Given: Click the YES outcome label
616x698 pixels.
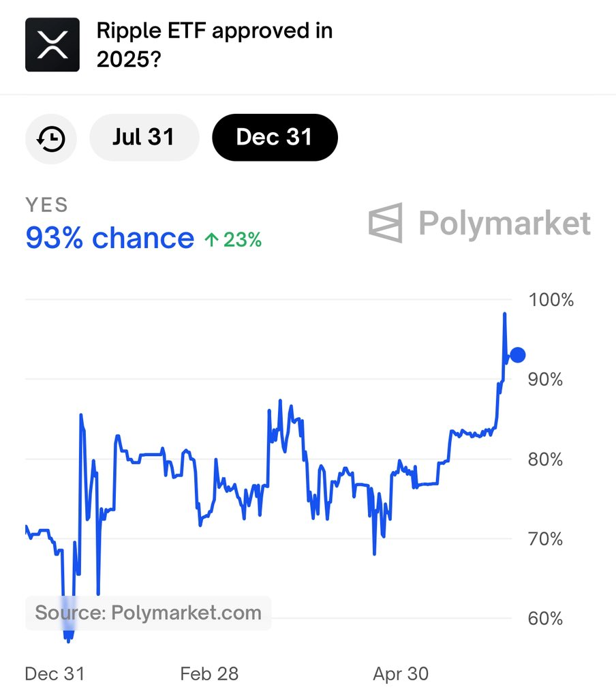Looking at the screenshot, I should pos(46,204).
